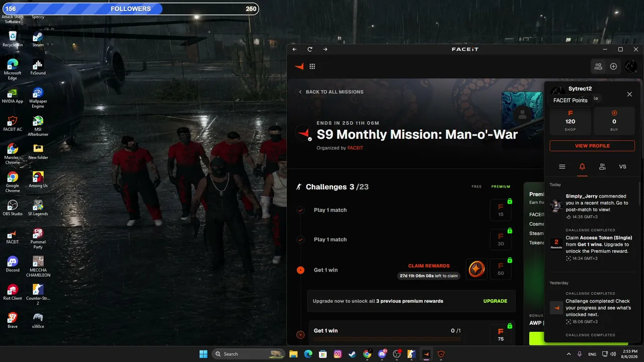This screenshot has width=644, height=362.
Task: Open File Explorer from the taskbar
Action: (x=293, y=354)
